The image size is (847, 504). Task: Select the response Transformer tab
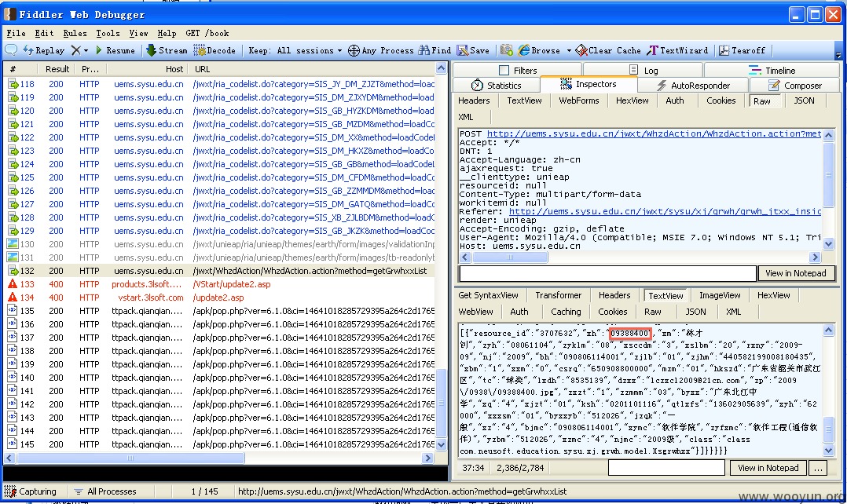558,295
